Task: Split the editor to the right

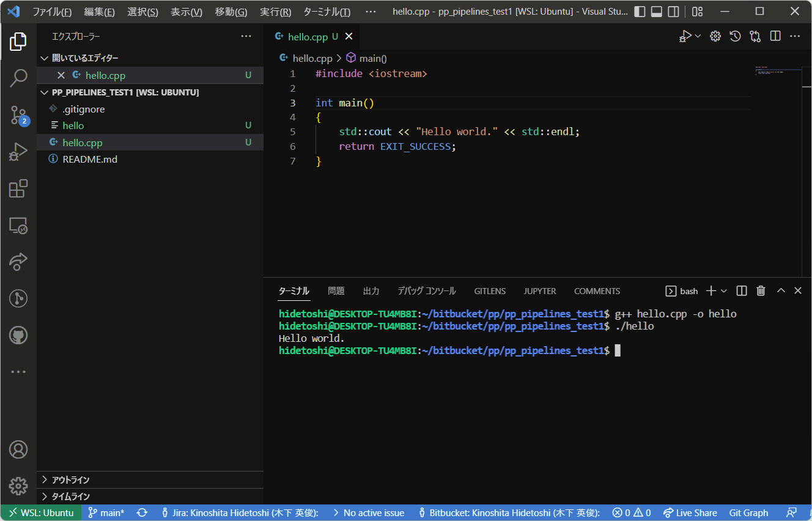Action: 775,36
